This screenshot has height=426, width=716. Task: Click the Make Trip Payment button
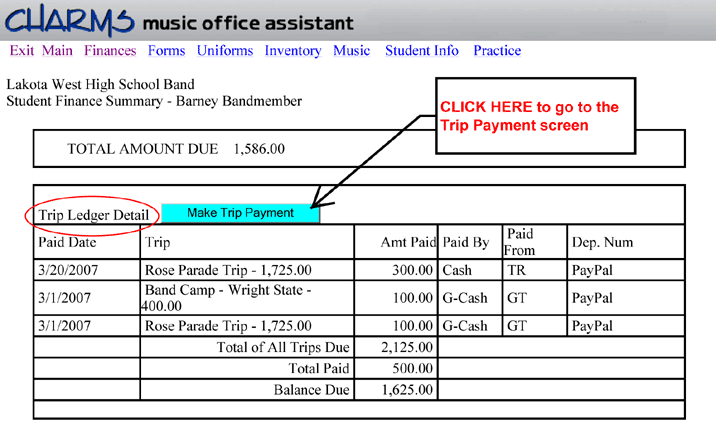(241, 213)
